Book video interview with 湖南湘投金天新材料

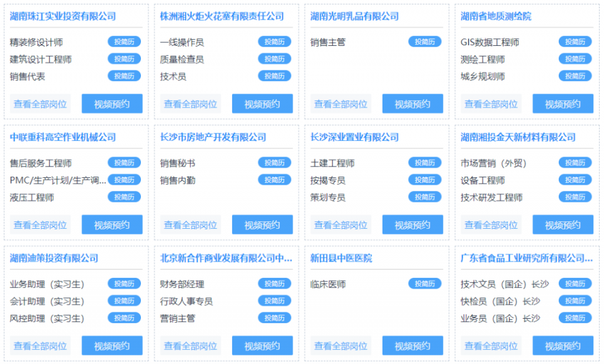click(x=562, y=224)
